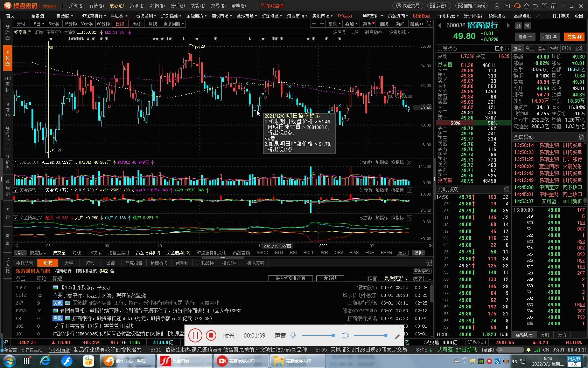588x368 pixels.
Task: Switch to 资金 tab in quote panel
Action: [x=530, y=48]
